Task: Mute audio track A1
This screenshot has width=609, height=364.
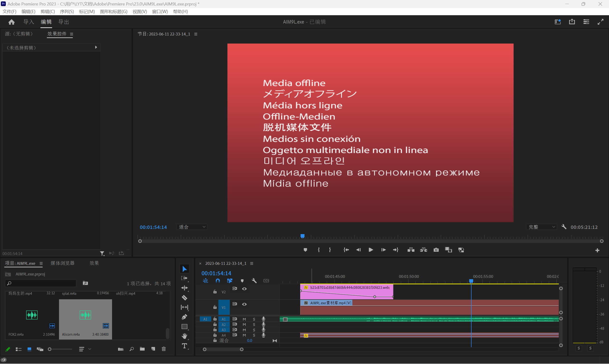Action: click(x=244, y=319)
